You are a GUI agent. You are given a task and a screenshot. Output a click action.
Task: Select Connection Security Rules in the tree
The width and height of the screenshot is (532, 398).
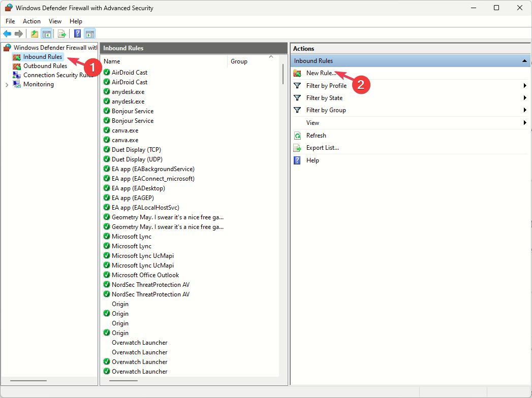(x=58, y=75)
